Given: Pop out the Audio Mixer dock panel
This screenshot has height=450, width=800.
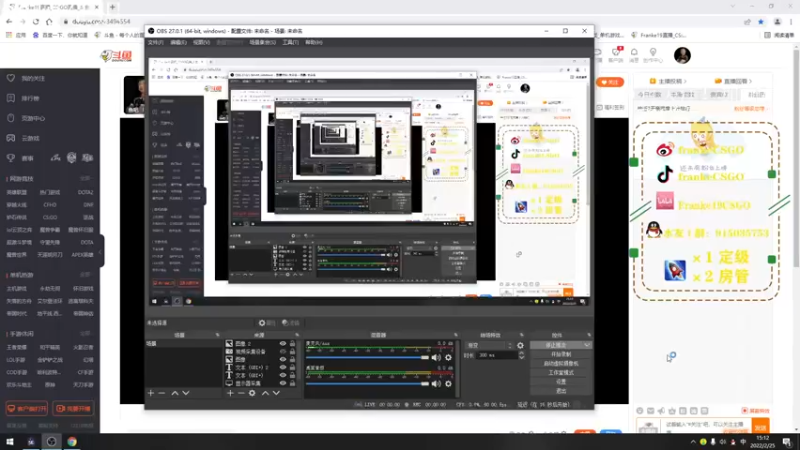Looking at the screenshot, I should pyautogui.click(x=456, y=335).
